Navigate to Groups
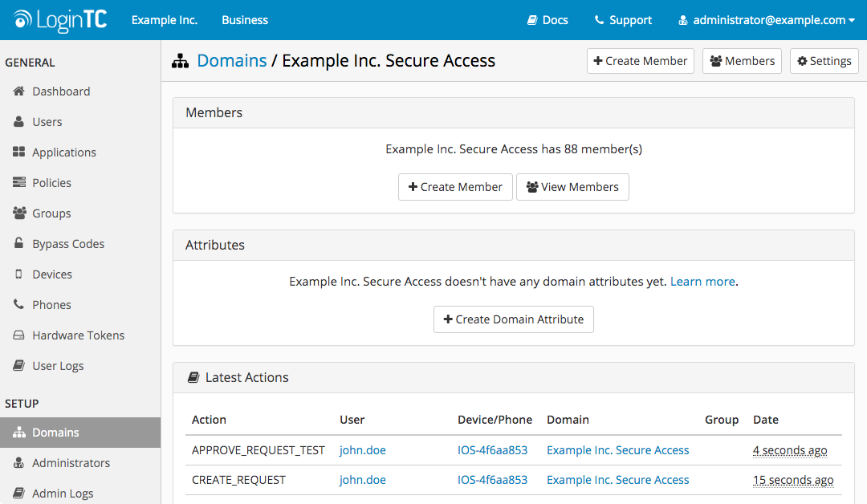 51,213
